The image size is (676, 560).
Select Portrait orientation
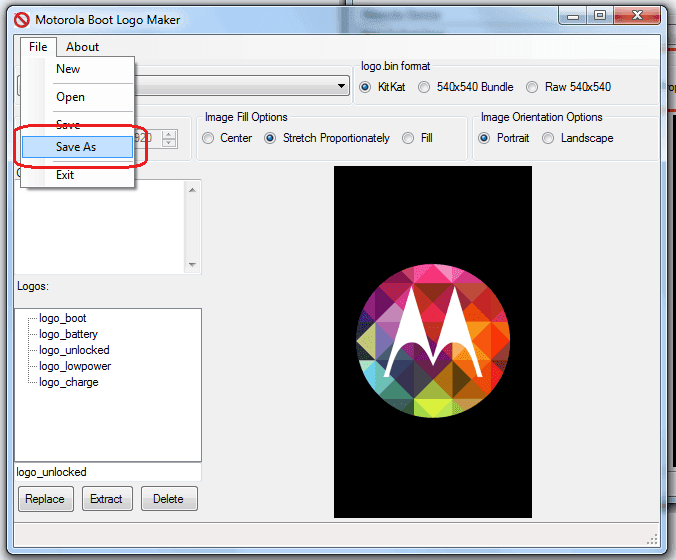504,138
